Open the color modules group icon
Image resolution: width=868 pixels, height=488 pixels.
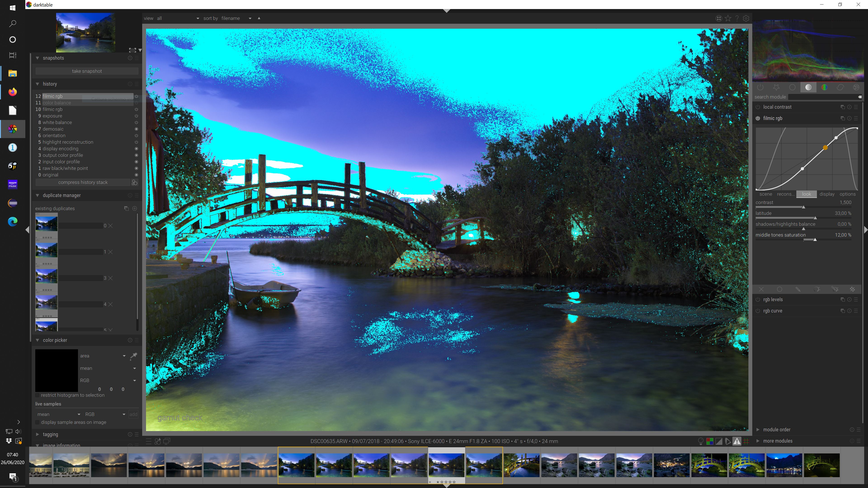pyautogui.click(x=824, y=87)
